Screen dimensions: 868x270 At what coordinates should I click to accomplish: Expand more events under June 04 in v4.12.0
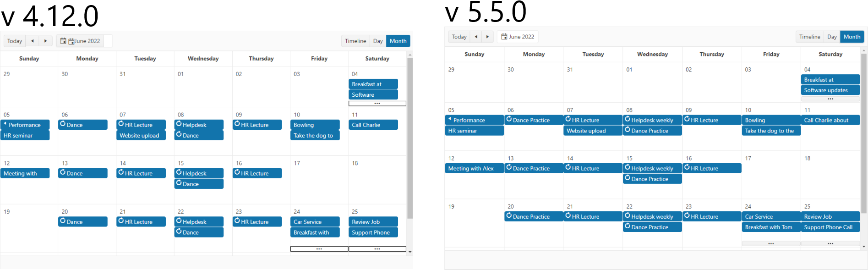click(377, 104)
